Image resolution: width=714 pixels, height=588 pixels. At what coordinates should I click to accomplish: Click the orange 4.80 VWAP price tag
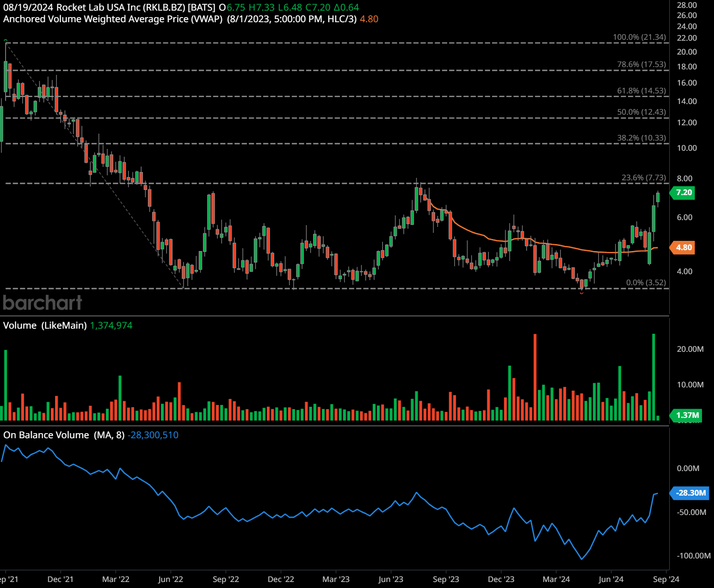pos(683,247)
